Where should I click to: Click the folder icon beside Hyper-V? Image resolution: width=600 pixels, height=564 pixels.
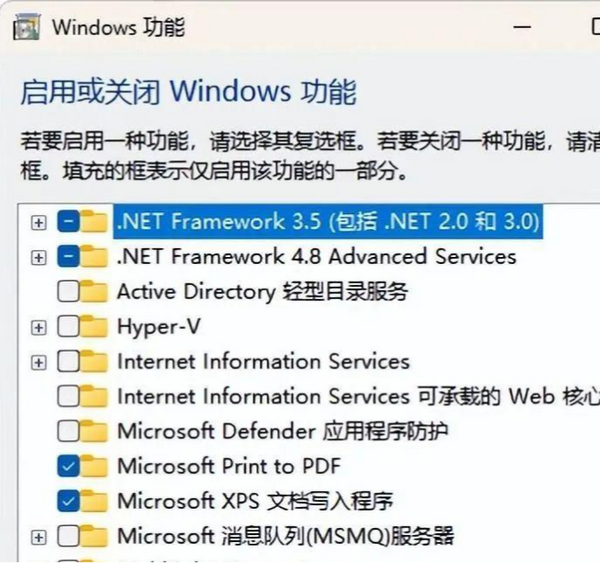94,326
